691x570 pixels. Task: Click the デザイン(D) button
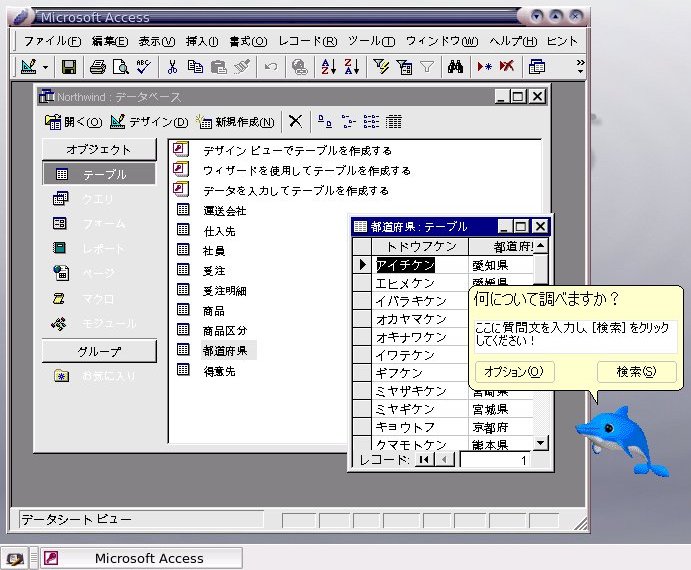(x=149, y=122)
